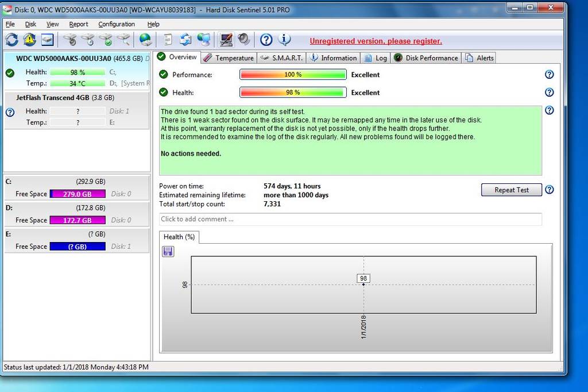Click the globe with disk toolbar icon
This screenshot has width=588, height=392.
(x=146, y=40)
